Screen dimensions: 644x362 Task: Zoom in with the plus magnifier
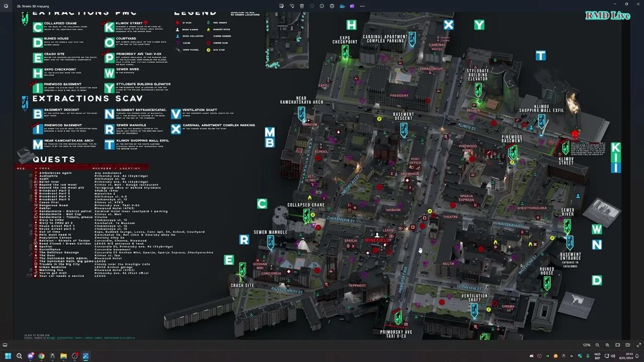tap(607, 345)
